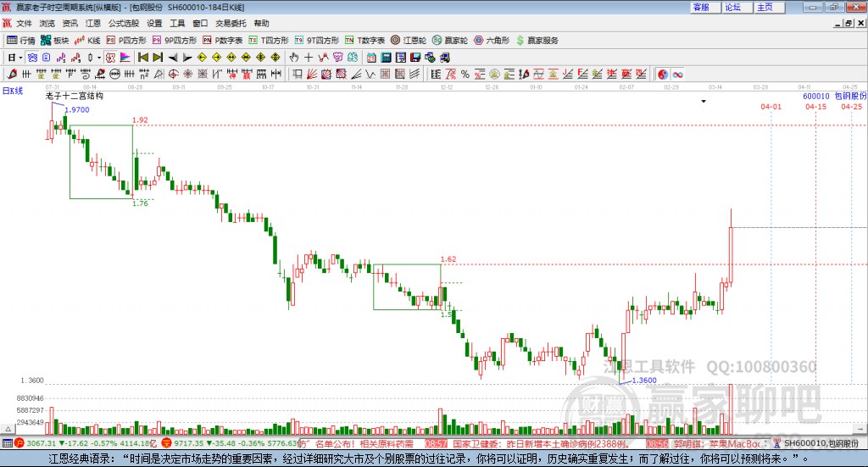Viewport: 868px width, 467px height.
Task: Toggle the yin-yang taiji icon
Action: [663, 74]
